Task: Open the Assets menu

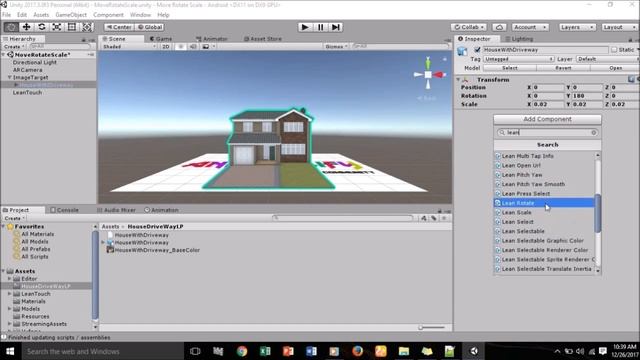Action: [41, 15]
